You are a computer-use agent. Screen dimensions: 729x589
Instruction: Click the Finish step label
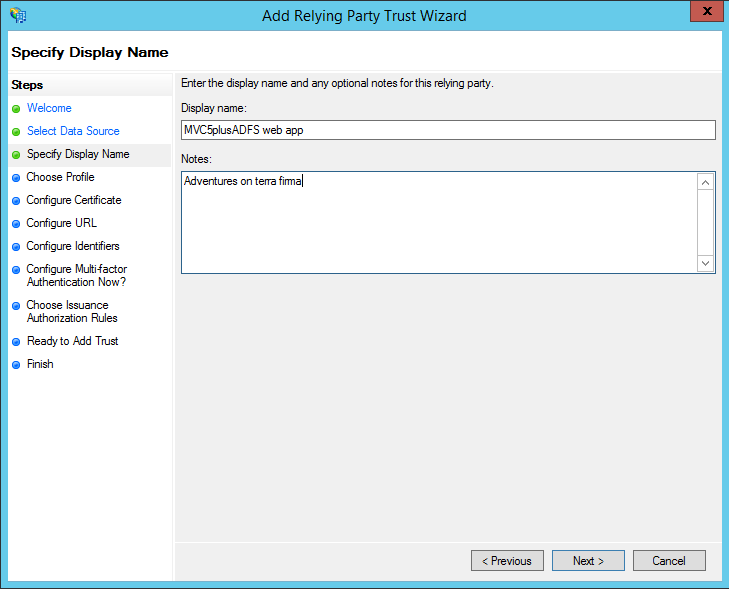coord(40,364)
